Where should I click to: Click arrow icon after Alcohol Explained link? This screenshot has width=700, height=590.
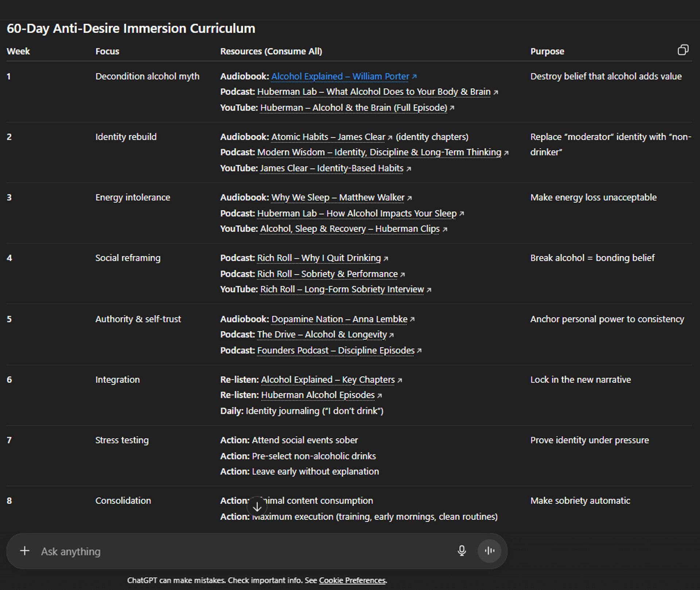(415, 77)
